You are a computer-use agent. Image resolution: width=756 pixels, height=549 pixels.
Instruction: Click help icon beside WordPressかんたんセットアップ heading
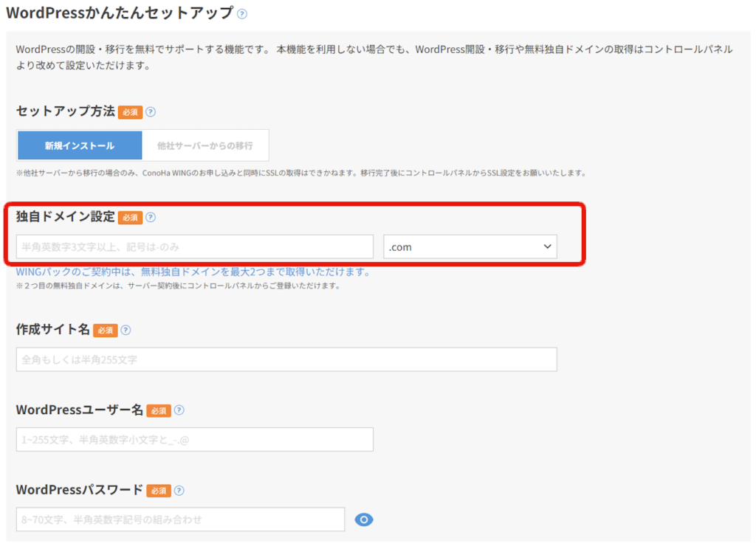tap(242, 14)
